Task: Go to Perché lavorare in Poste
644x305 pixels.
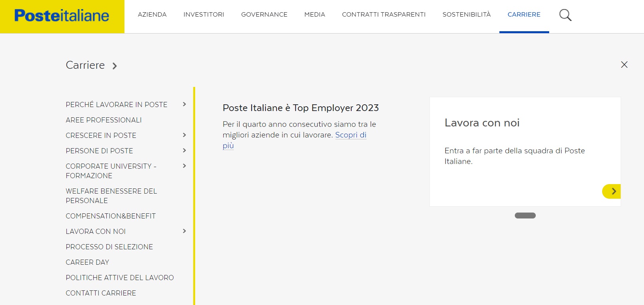Action: click(117, 105)
